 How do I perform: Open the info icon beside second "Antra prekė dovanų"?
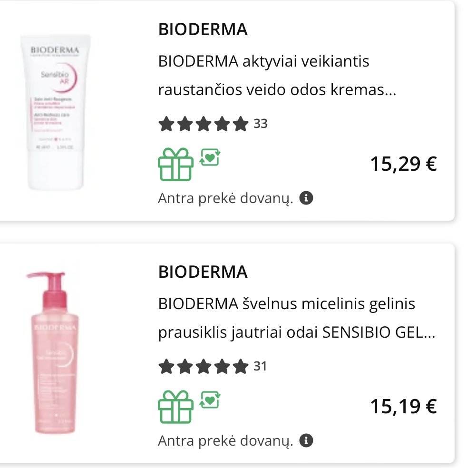[306, 440]
